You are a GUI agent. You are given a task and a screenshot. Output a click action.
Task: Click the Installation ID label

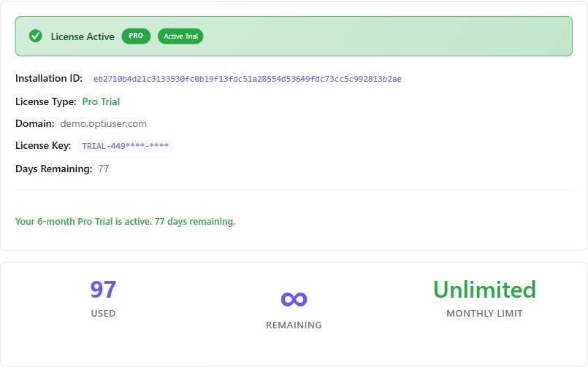49,78
